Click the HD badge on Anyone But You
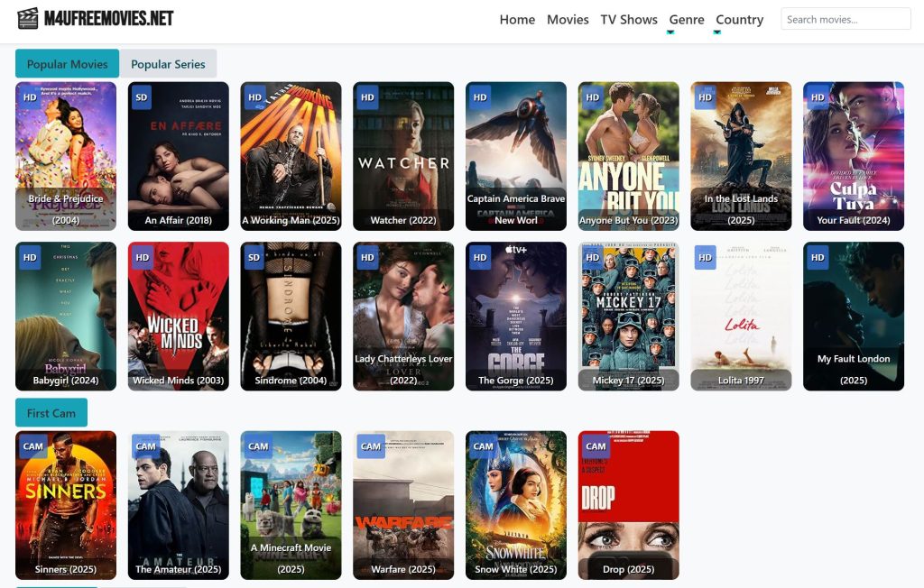This screenshot has width=924, height=588. [x=592, y=97]
